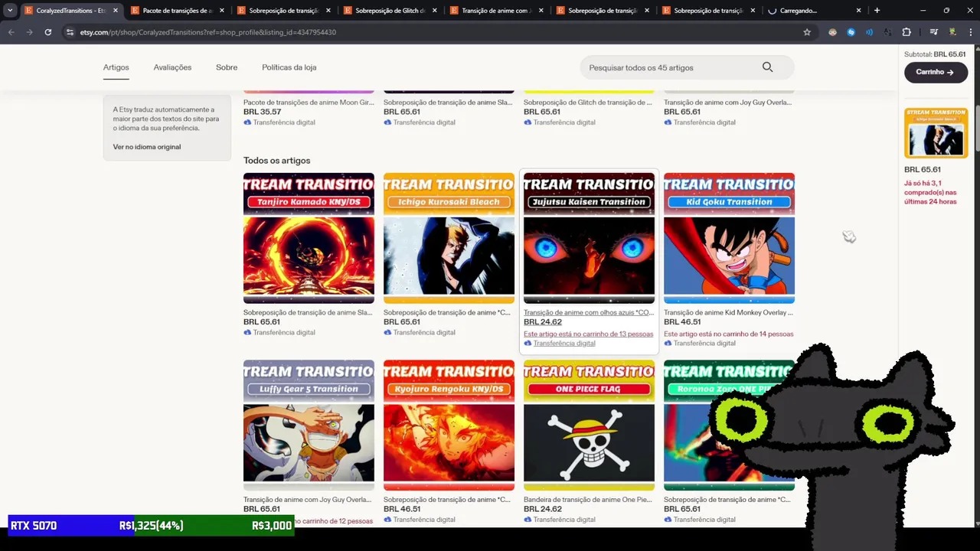Click the address bar URL

click(208, 32)
